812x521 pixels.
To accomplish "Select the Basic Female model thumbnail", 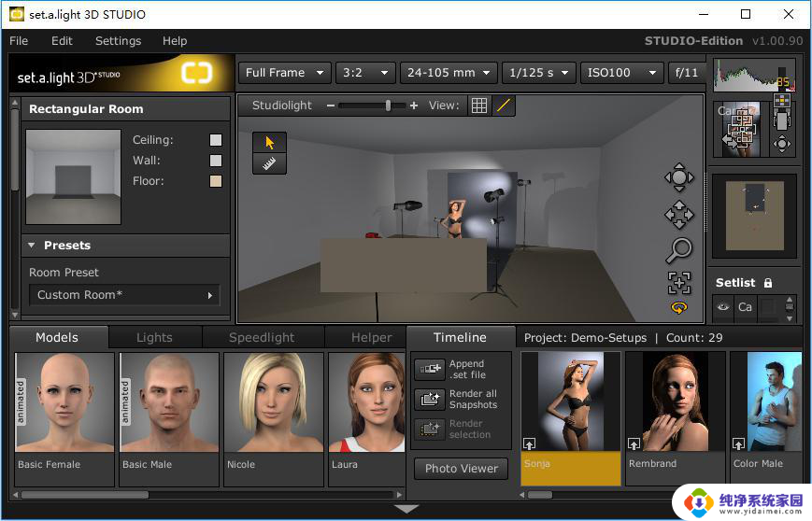I will tap(64, 402).
